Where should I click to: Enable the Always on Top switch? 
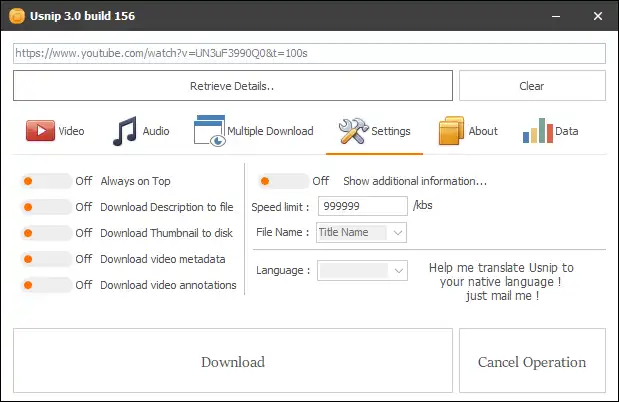point(47,181)
